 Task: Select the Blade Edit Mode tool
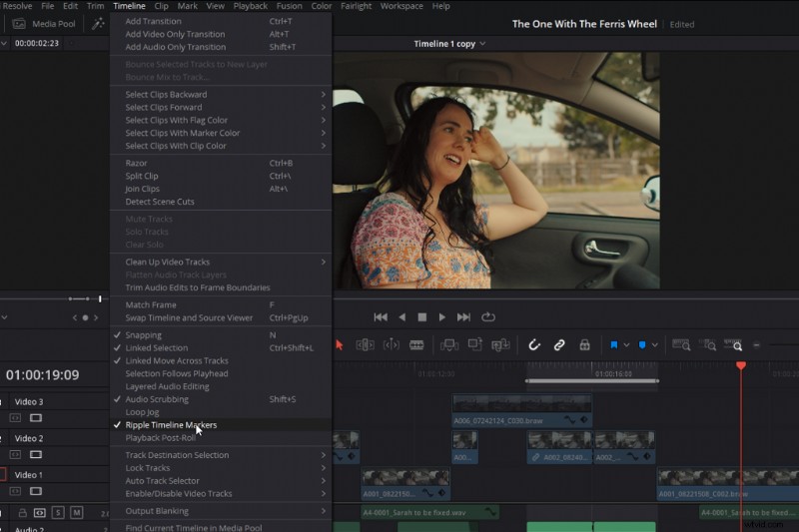416,345
